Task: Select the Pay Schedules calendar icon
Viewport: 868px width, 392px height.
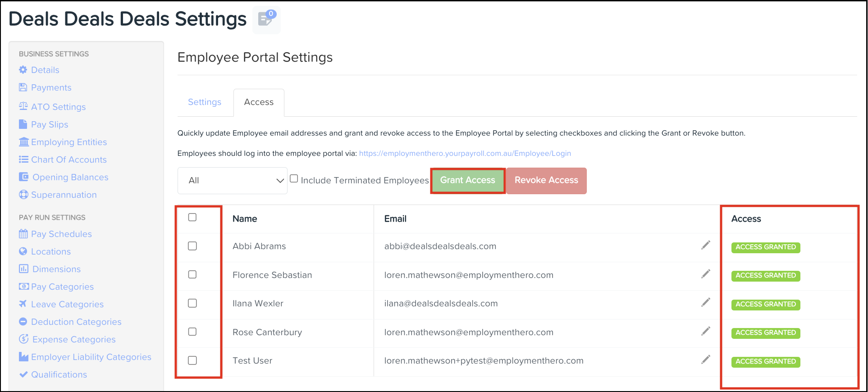Action: pyautogui.click(x=24, y=234)
